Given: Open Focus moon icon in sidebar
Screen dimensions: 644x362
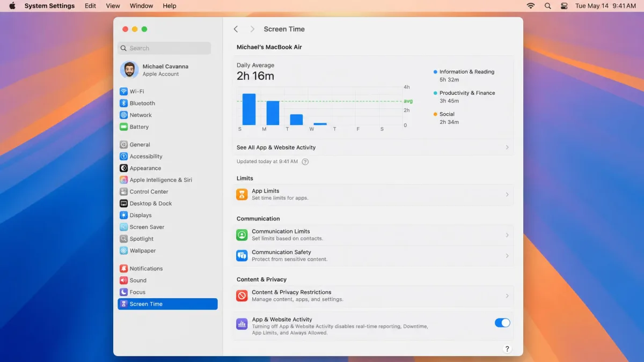Looking at the screenshot, I should tap(123, 292).
